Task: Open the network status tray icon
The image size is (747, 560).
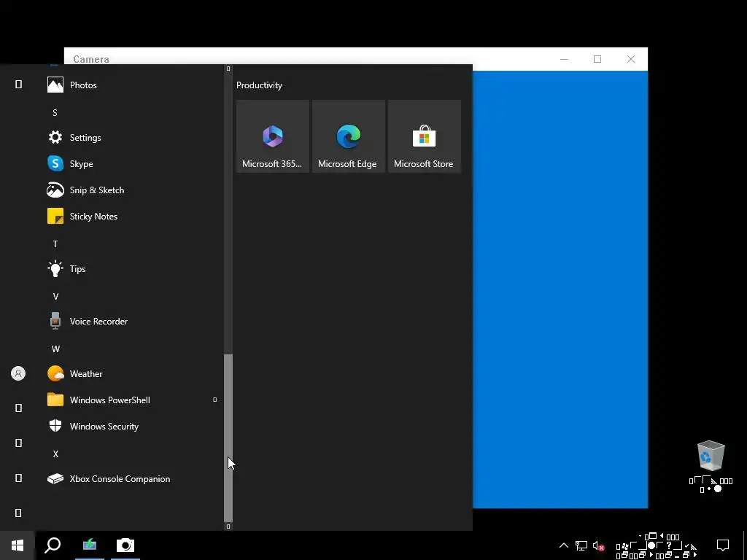Action: click(x=581, y=545)
